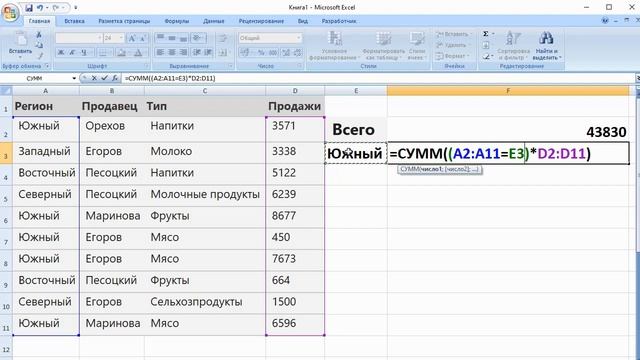
Task: Open the cell borders button
Action: pos(104,52)
